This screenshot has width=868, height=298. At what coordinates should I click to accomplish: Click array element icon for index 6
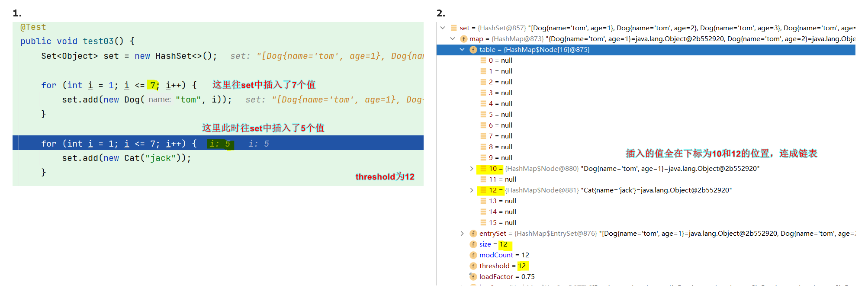483,125
